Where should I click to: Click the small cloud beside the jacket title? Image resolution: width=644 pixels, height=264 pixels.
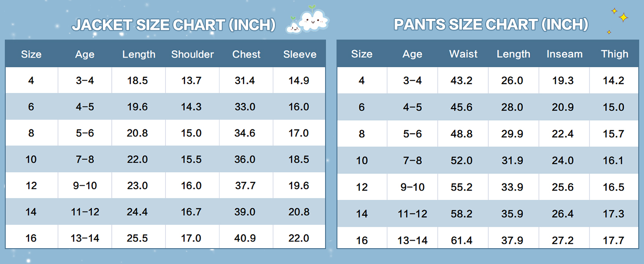293,27
